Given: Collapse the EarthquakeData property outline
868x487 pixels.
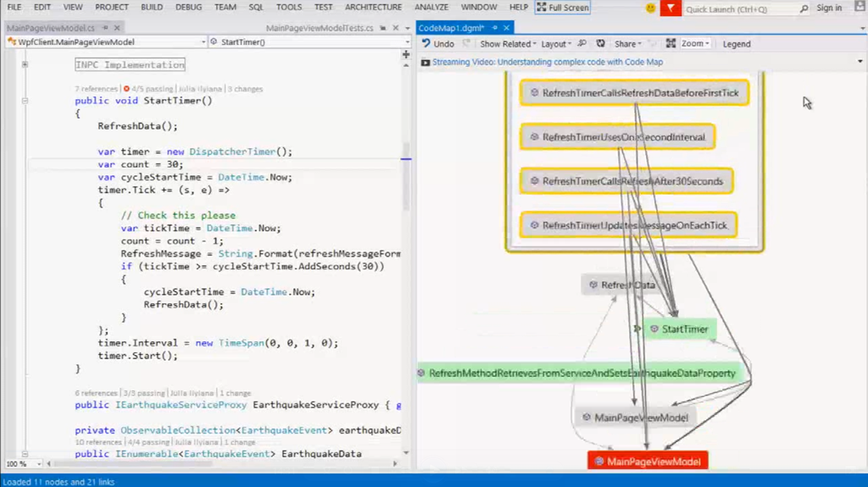Looking at the screenshot, I should click(25, 454).
